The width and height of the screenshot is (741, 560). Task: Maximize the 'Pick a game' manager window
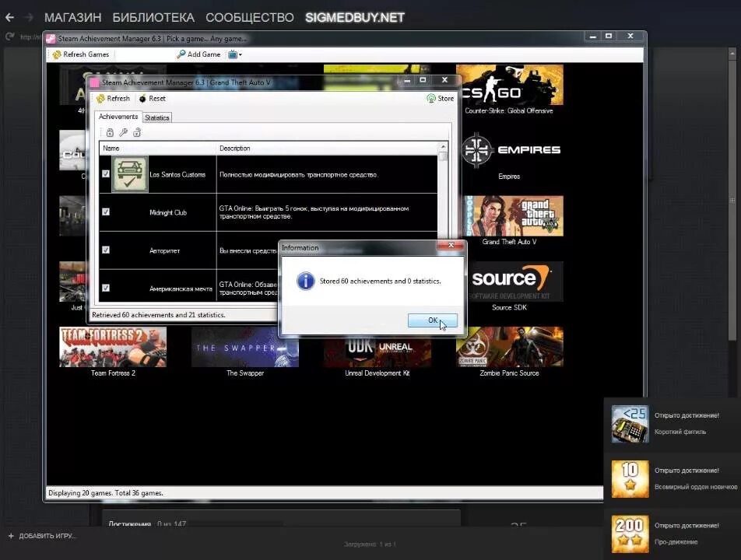(x=609, y=36)
